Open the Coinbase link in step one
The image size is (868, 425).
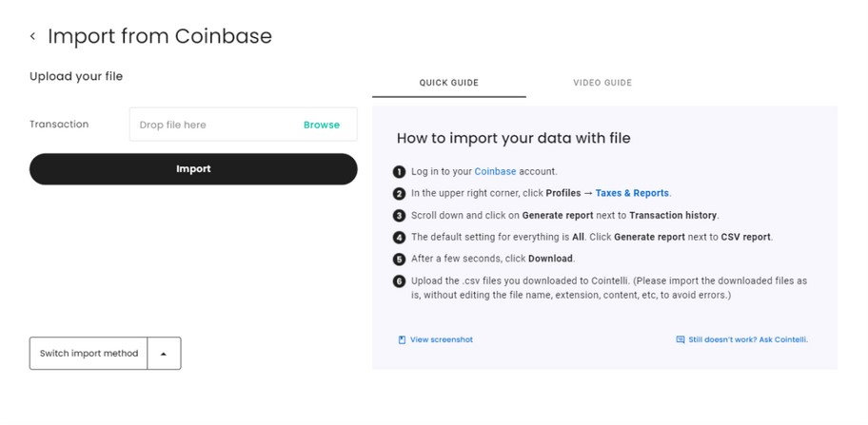[x=495, y=172]
